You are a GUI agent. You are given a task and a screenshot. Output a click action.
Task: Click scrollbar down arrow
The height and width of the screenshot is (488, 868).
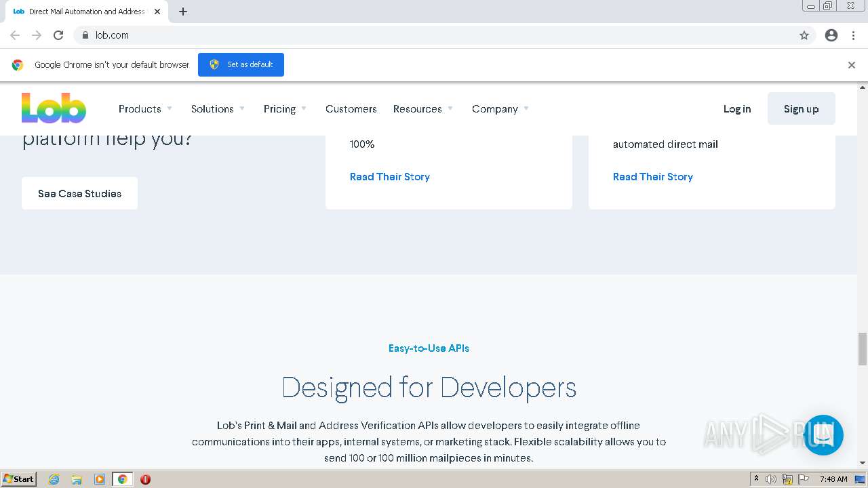click(863, 463)
